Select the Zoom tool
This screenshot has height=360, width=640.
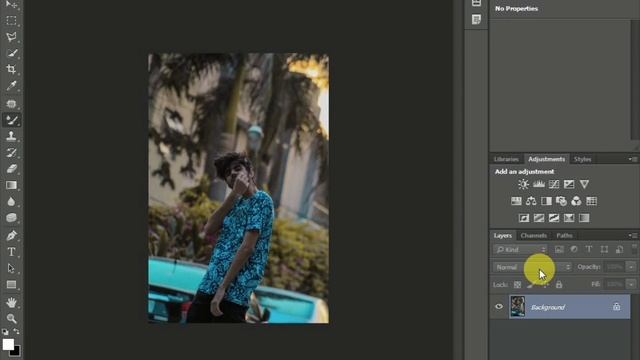pyautogui.click(x=11, y=318)
